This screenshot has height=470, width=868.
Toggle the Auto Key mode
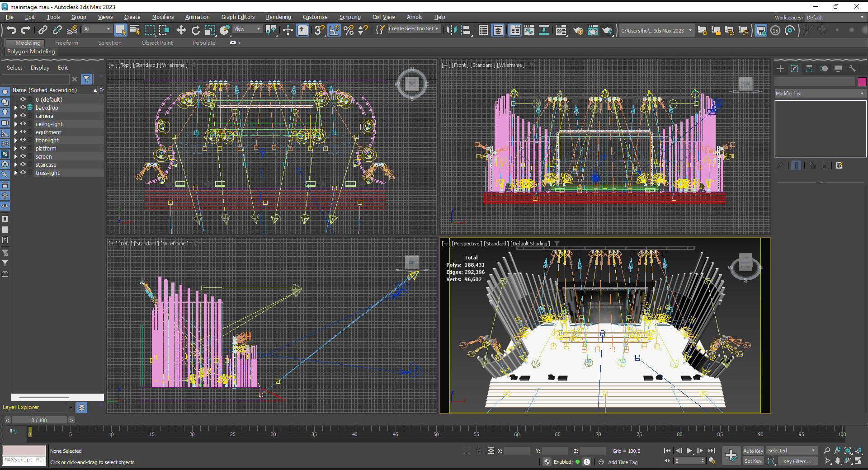(753, 451)
